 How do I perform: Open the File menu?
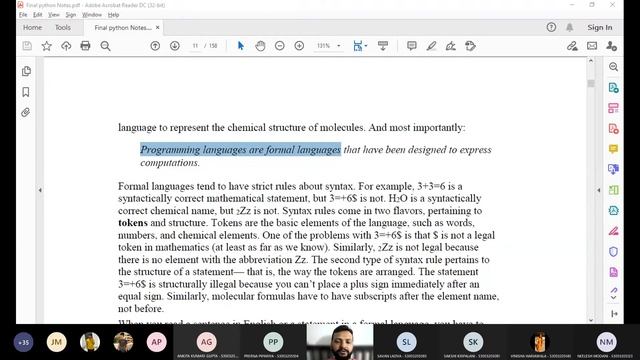point(23,15)
